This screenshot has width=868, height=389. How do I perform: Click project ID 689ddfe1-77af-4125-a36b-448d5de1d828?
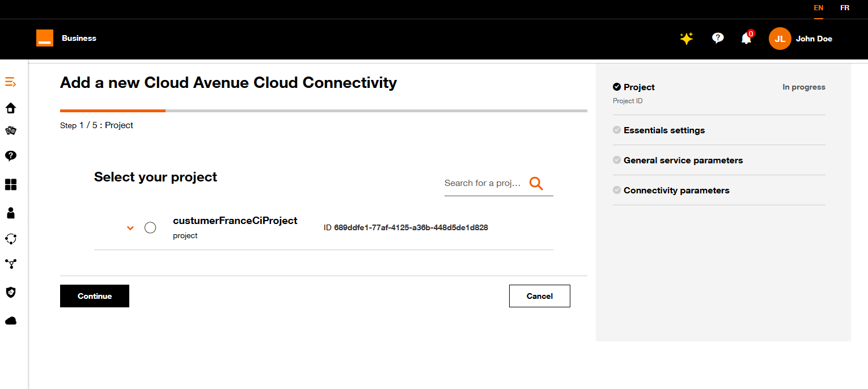411,228
